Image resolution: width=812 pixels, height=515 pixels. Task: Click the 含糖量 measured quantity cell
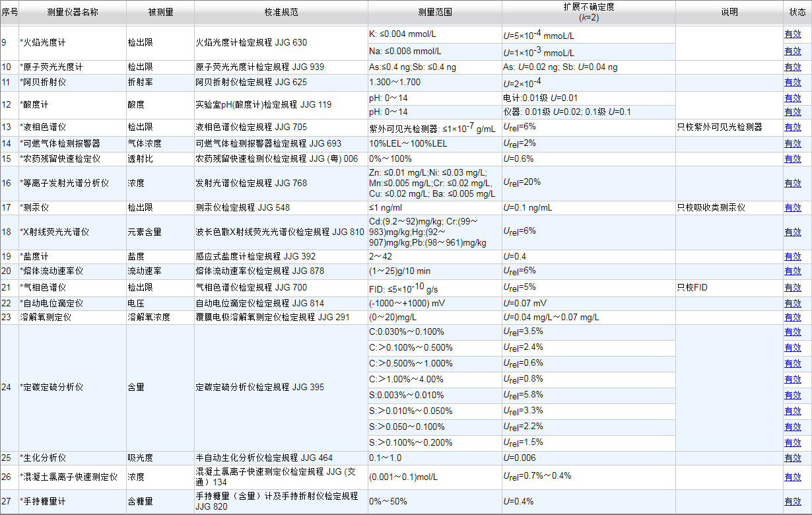pyautogui.click(x=160, y=501)
